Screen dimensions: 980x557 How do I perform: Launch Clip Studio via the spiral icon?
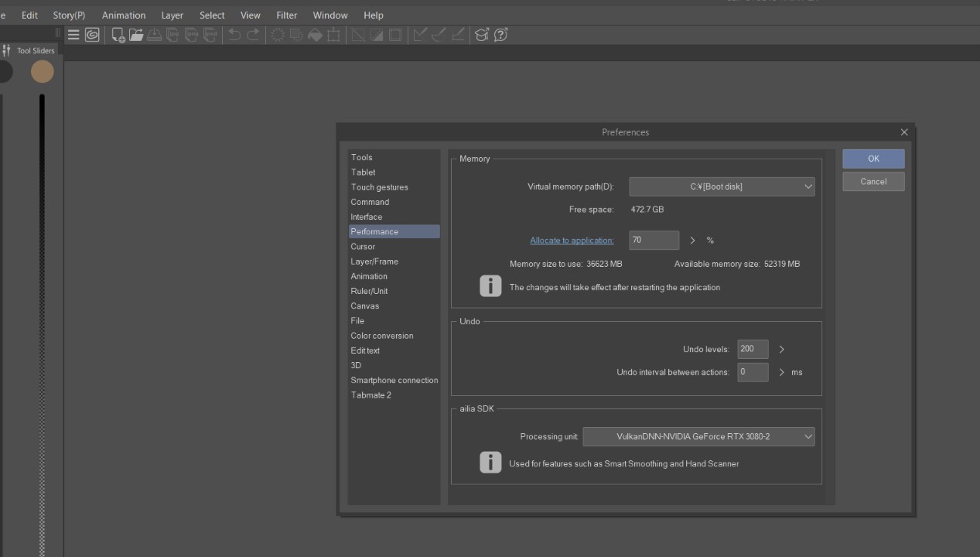pyautogui.click(x=92, y=35)
